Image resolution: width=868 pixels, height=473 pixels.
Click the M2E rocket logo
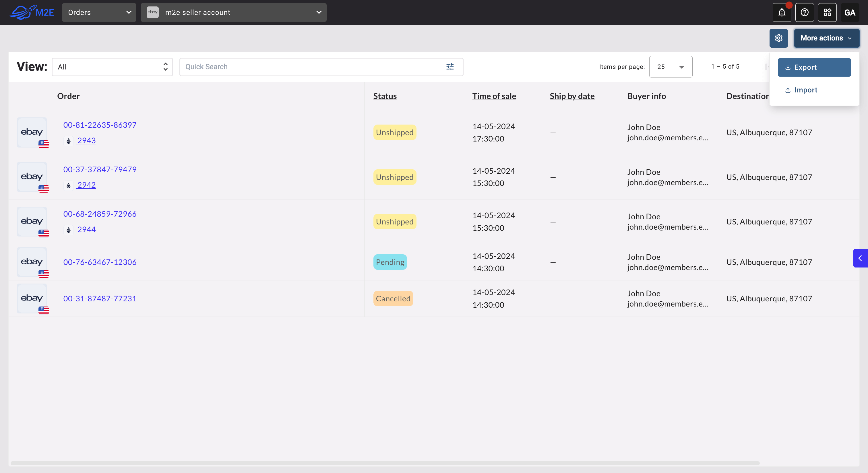[x=31, y=12]
